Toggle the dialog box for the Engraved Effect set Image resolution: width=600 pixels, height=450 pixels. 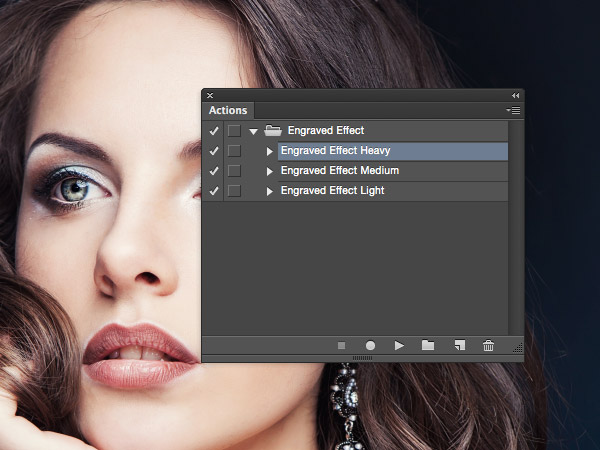click(234, 131)
